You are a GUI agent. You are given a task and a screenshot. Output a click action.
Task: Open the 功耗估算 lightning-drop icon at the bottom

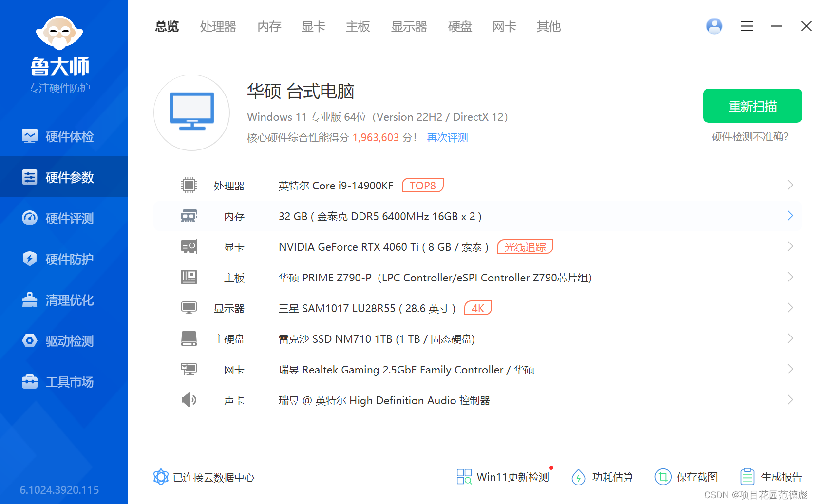coord(578,477)
